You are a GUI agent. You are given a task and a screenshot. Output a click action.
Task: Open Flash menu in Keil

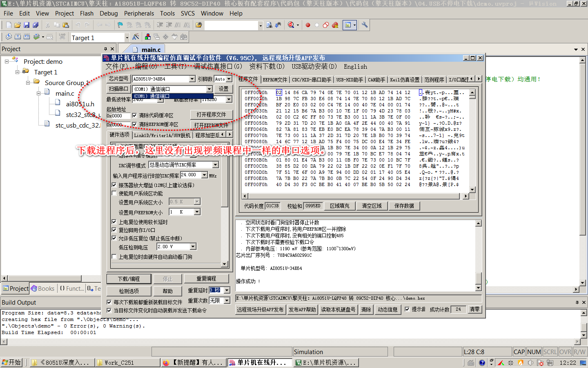click(87, 13)
